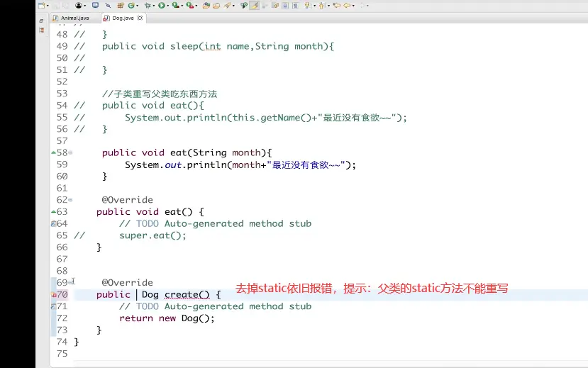Viewport: 588px width, 368px height.
Task: Open the Run button dropdown arrow
Action: coord(170,5)
